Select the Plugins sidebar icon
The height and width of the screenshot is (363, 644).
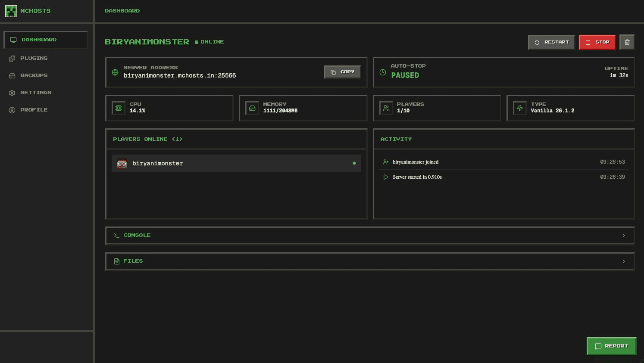click(12, 58)
